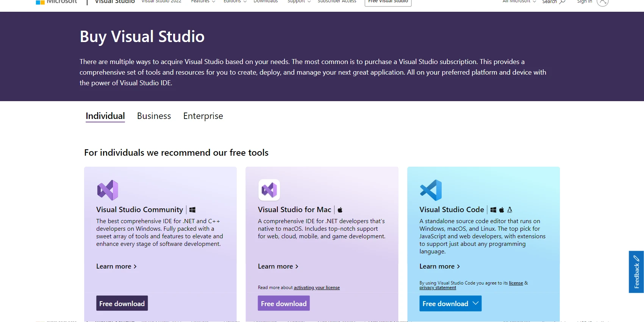
Task: Switch to the Individual tab
Action: (105, 116)
